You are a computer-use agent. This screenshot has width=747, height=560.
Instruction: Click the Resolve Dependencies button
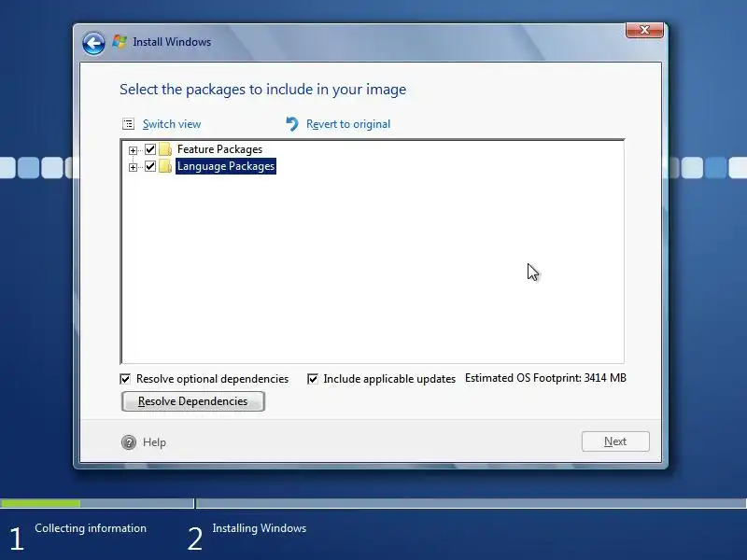click(x=193, y=401)
